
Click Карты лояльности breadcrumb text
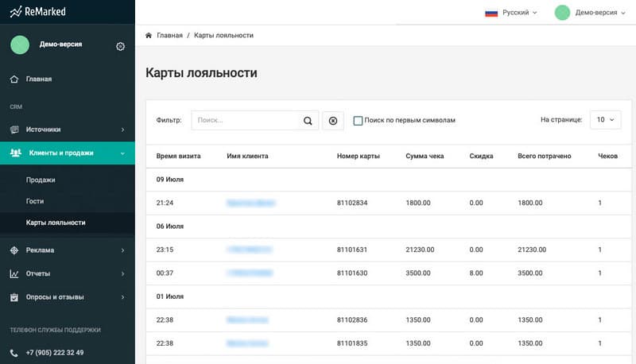coord(223,35)
